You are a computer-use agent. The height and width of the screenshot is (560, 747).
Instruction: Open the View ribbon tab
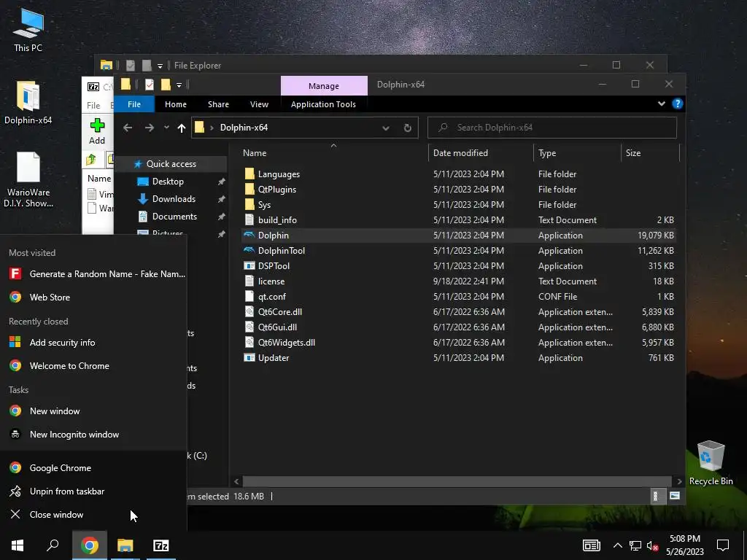point(259,104)
